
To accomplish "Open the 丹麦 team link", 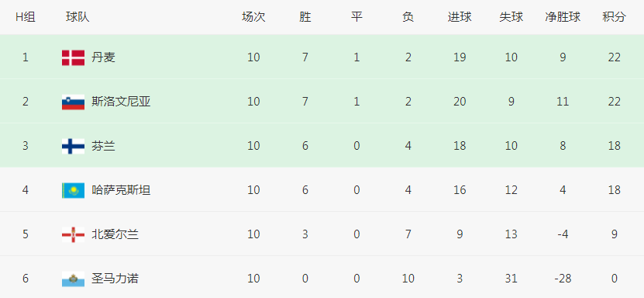I will (x=103, y=57).
